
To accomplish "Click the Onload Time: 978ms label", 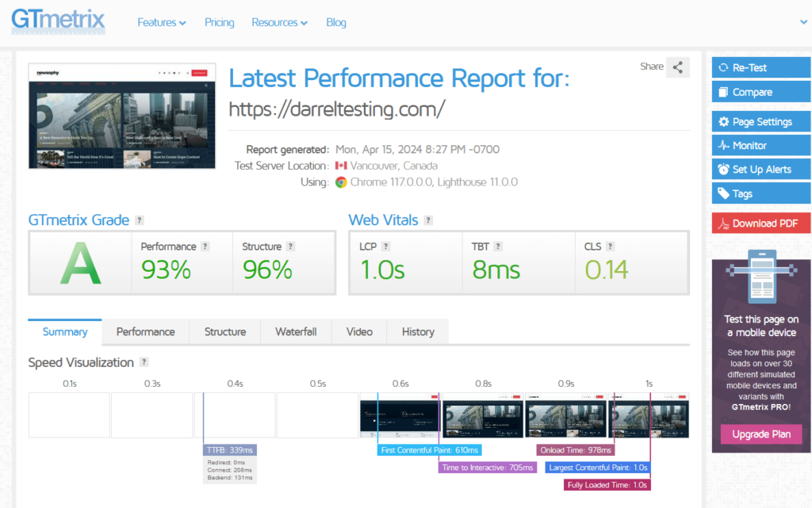I will click(x=576, y=450).
